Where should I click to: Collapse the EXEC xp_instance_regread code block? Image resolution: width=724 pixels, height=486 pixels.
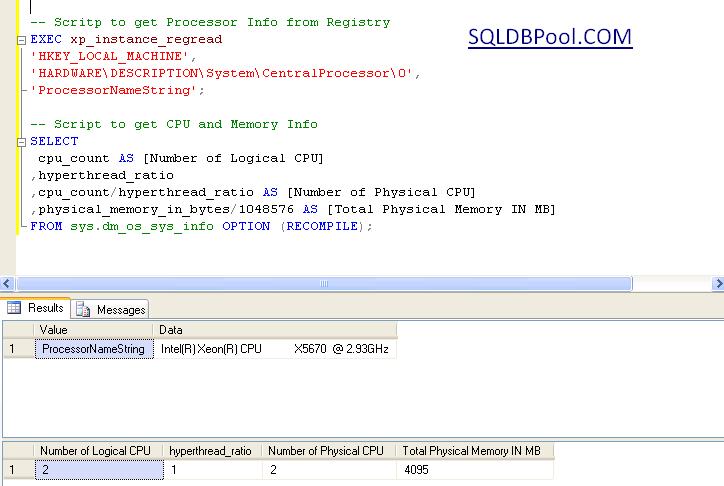point(23,39)
